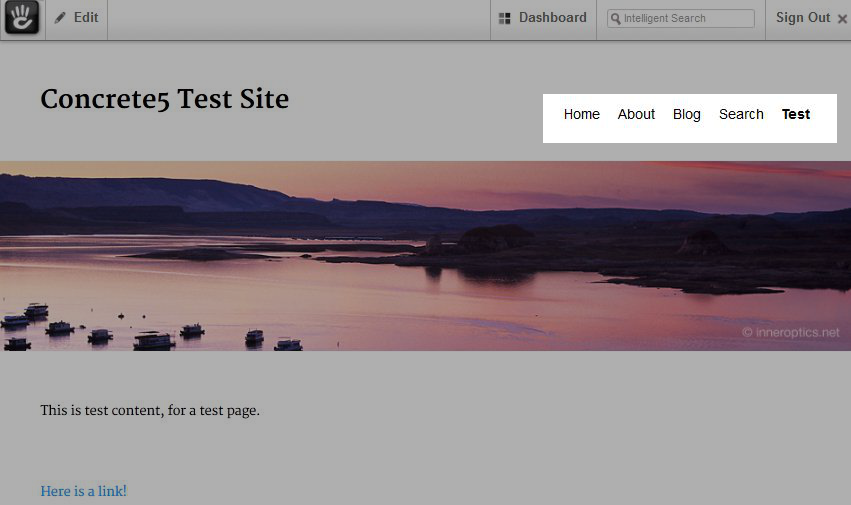
Task: Click the X icon beside Sign Out
Action: coord(842,19)
